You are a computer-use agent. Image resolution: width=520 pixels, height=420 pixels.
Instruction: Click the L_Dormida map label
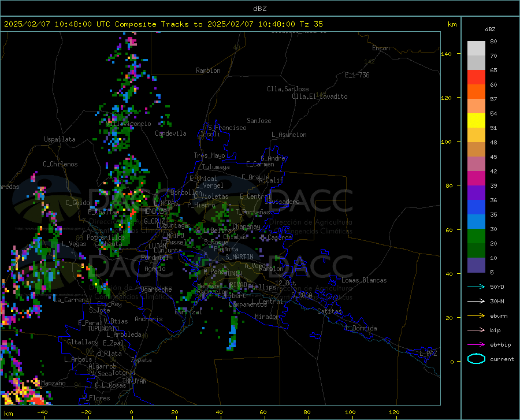pos(361,328)
